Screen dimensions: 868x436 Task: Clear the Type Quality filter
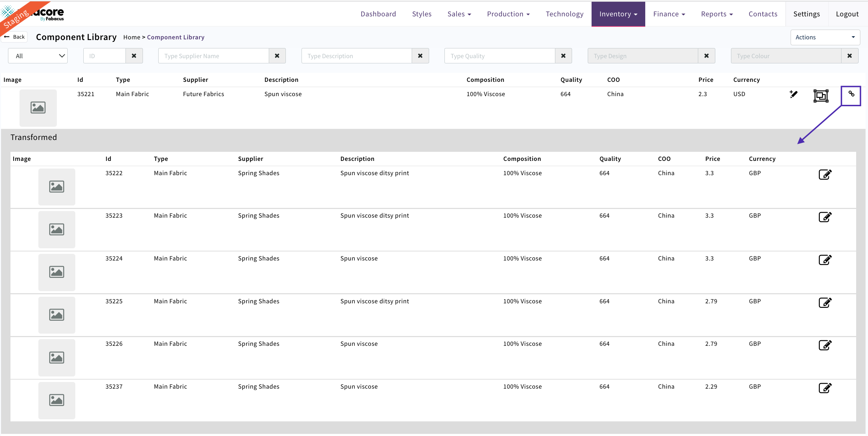563,56
